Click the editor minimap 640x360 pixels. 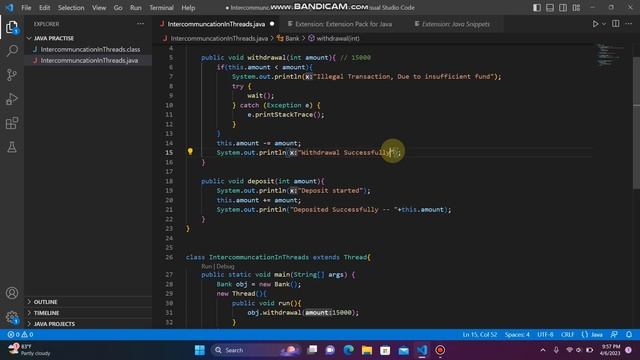[610, 55]
